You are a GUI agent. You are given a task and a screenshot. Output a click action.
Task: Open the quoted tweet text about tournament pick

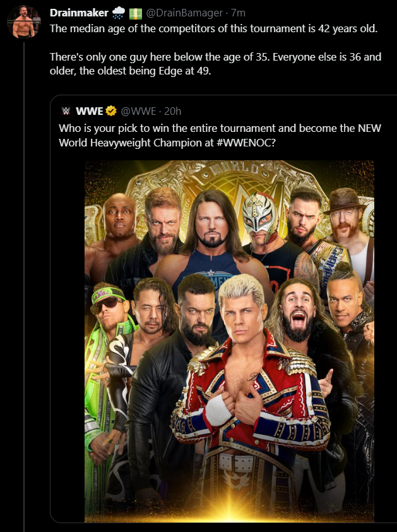220,136
